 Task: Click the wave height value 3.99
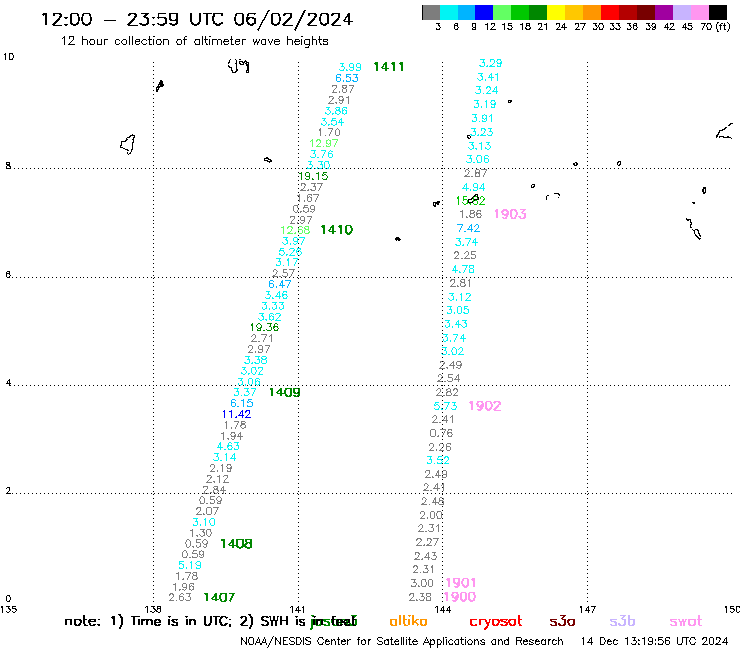click(x=350, y=67)
